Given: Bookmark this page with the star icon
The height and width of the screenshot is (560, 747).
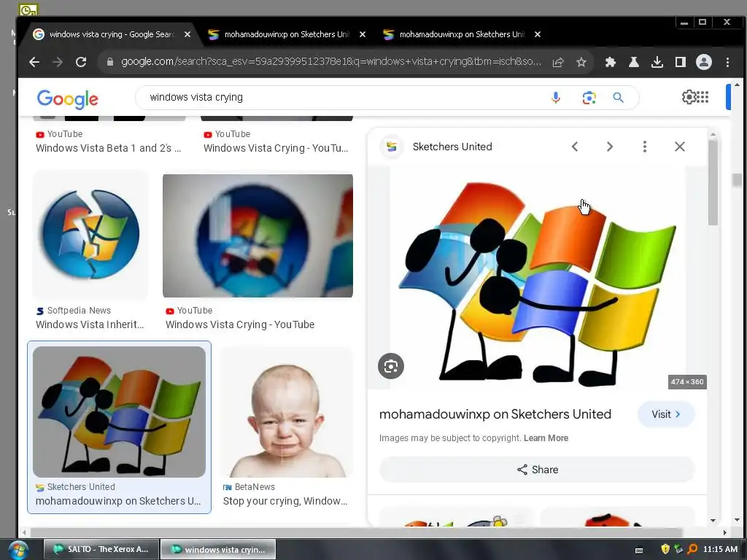Looking at the screenshot, I should 581,62.
